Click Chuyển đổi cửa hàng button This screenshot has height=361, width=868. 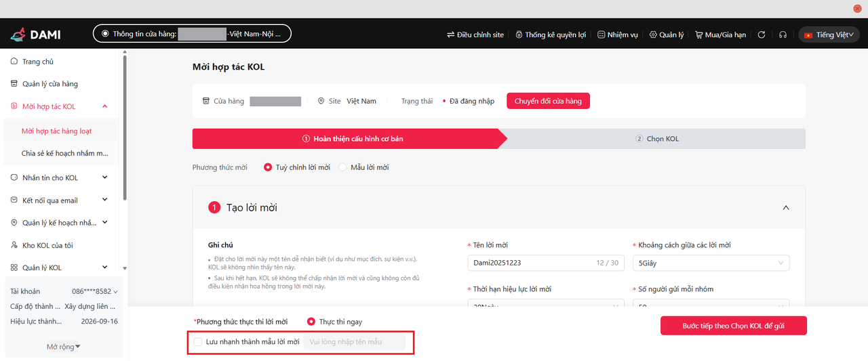click(548, 101)
